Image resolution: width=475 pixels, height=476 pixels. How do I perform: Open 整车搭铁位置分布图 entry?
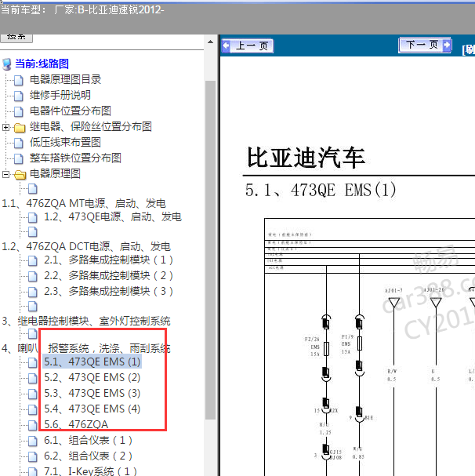click(75, 158)
